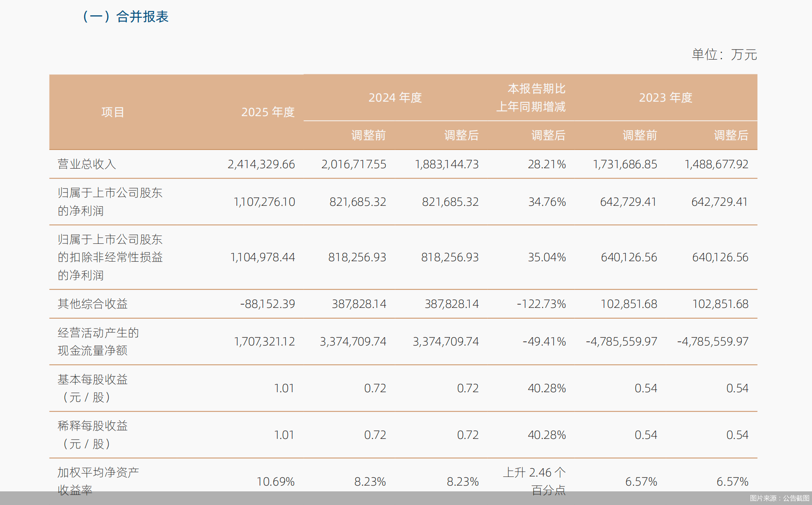Click the 其他综合收益 row label
812x505 pixels.
click(x=93, y=304)
